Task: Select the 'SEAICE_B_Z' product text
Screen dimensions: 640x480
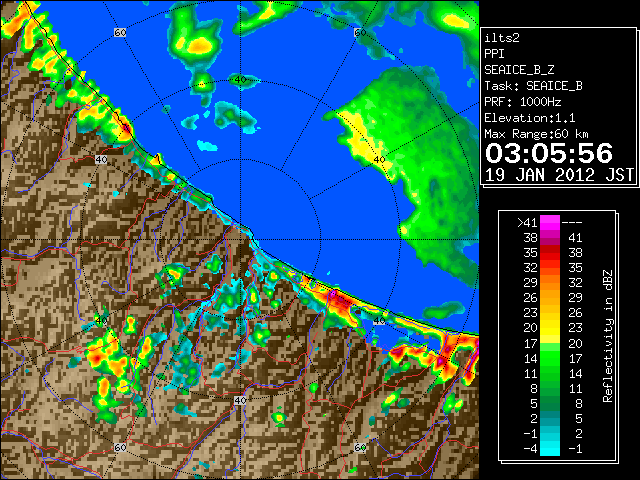Action: point(519,70)
